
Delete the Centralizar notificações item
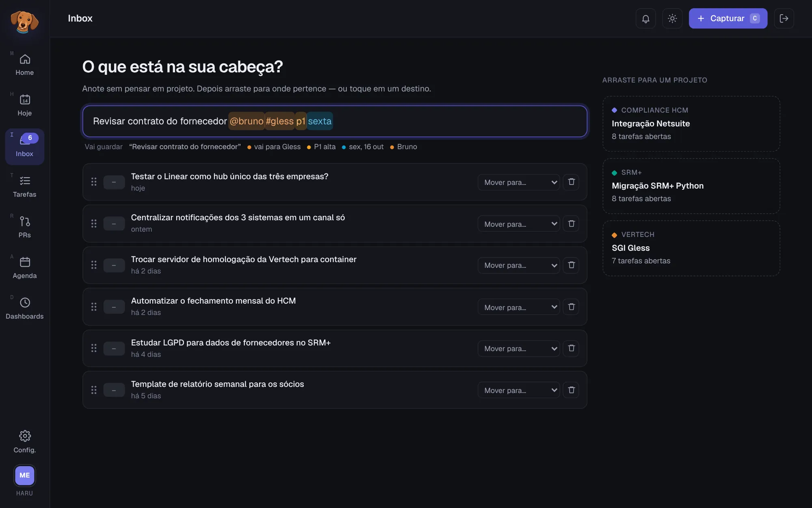click(x=571, y=224)
